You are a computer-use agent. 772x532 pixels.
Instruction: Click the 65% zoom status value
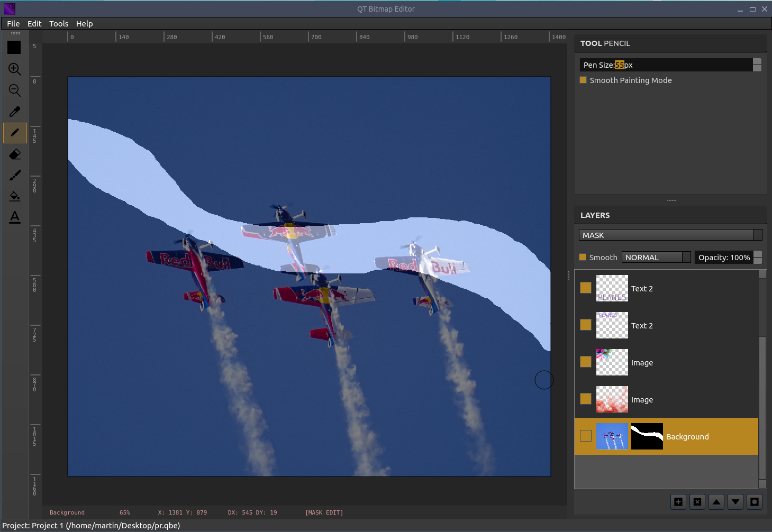coord(125,512)
